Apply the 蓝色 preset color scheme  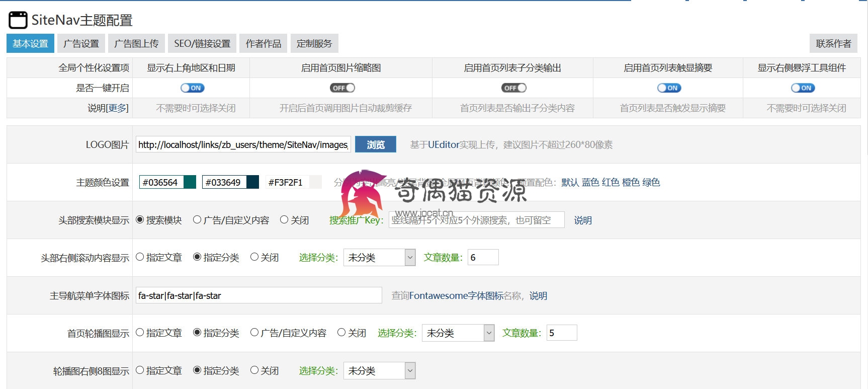click(x=590, y=182)
